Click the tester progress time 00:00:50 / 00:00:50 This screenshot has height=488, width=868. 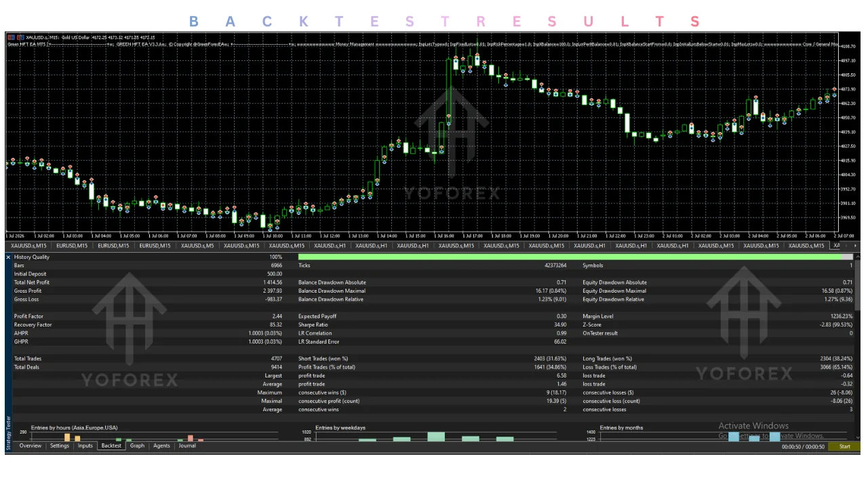pos(803,447)
